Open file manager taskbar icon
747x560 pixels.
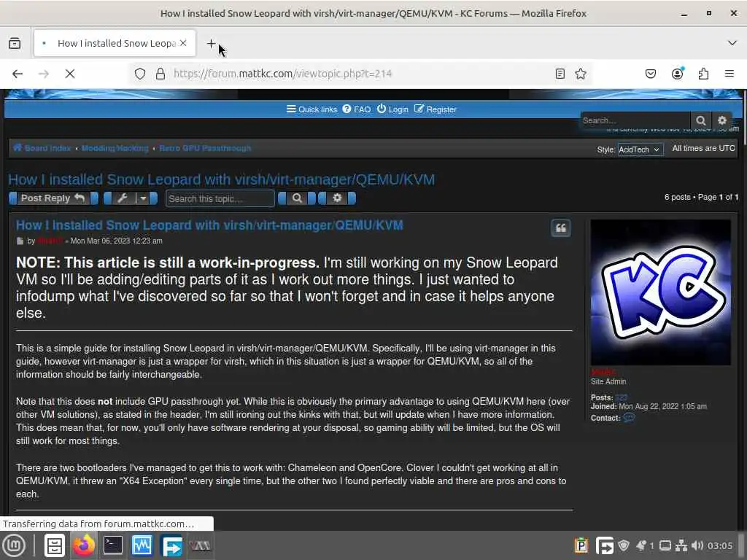54,545
